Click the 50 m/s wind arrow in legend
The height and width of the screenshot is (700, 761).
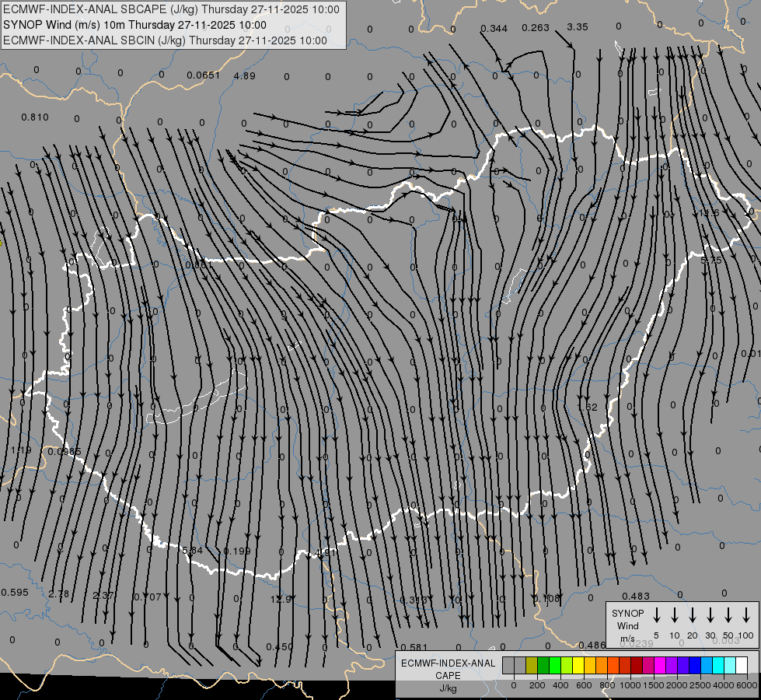(x=728, y=615)
